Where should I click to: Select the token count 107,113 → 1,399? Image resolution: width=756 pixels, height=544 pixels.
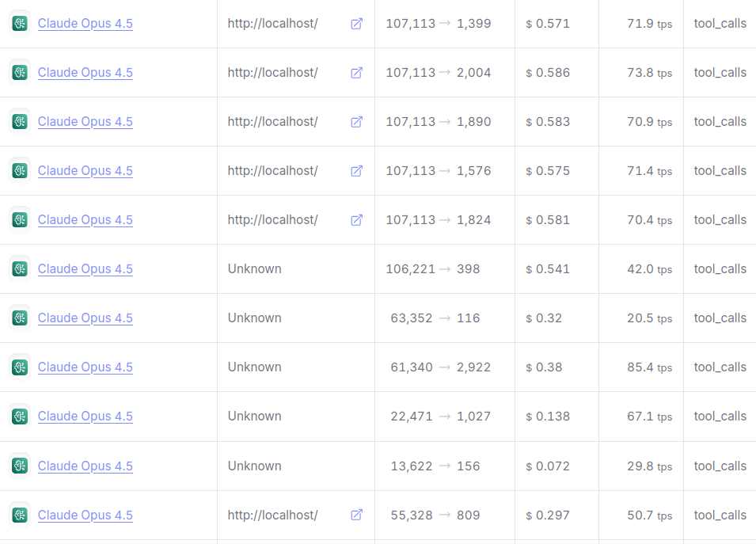click(x=439, y=24)
